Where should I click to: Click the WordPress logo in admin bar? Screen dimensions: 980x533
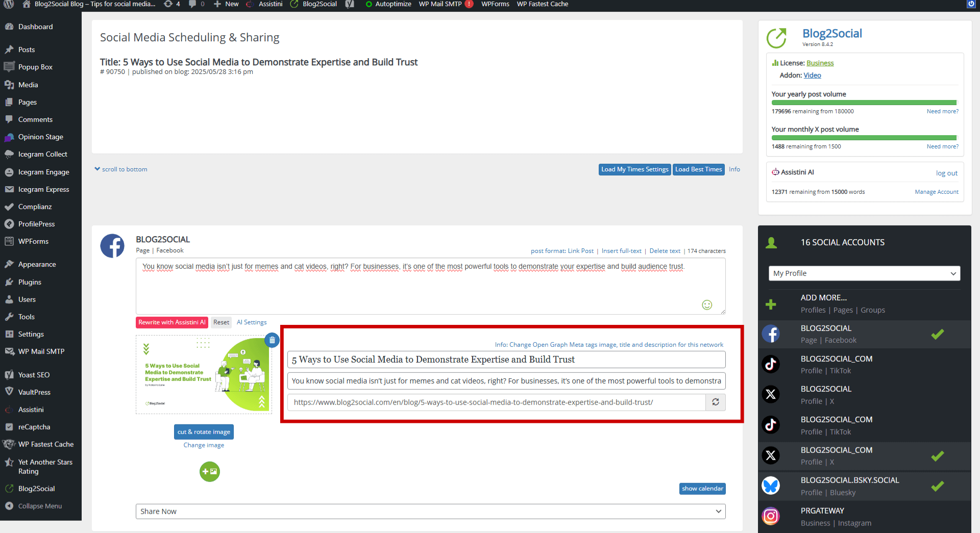coord(9,4)
